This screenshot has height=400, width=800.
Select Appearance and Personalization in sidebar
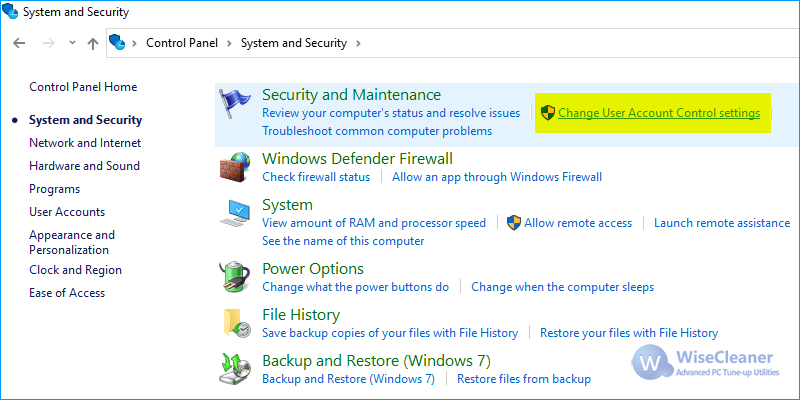pyautogui.click(x=72, y=242)
